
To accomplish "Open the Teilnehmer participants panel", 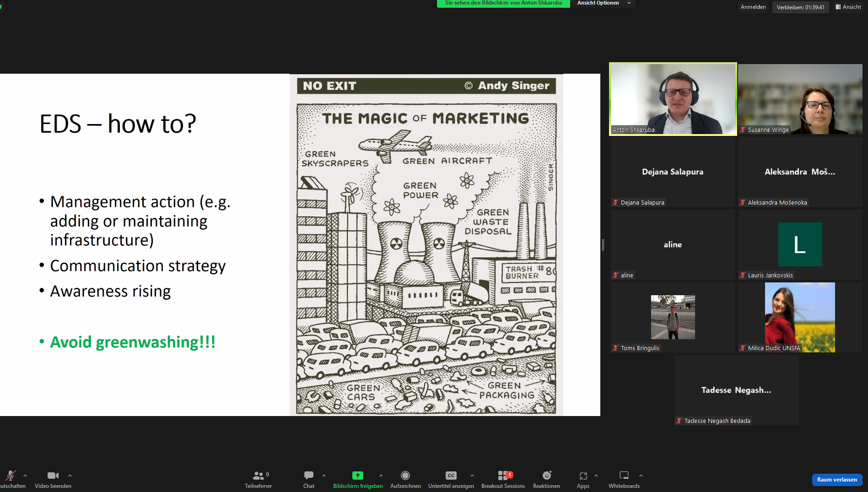I will (x=259, y=479).
